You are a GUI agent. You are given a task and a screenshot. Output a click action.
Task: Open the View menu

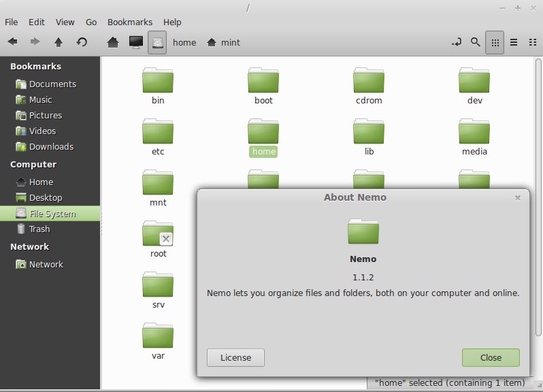coord(65,22)
